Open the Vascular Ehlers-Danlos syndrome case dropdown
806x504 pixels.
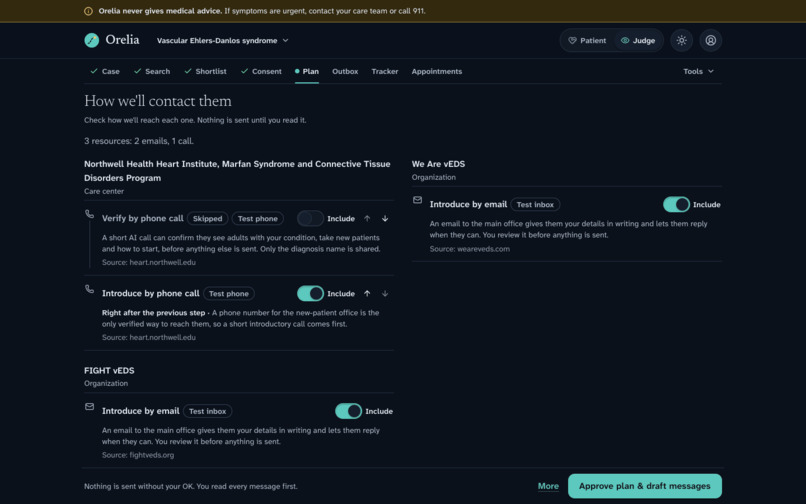223,40
